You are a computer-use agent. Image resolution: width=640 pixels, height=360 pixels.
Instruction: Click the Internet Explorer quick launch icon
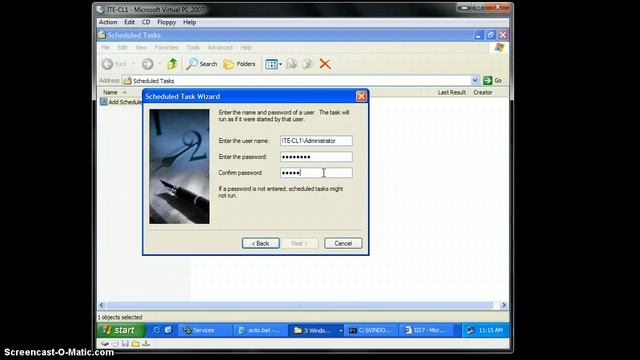(x=156, y=330)
